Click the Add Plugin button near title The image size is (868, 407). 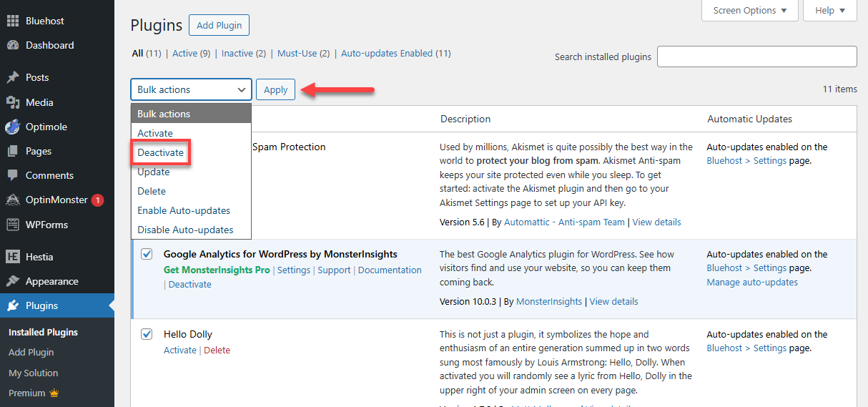219,25
